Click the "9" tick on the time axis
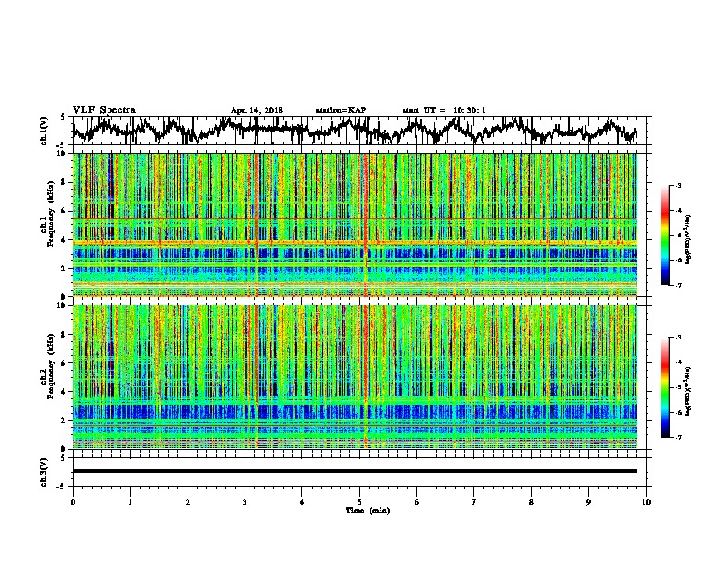Screen dimensions: 728x563 coord(588,502)
